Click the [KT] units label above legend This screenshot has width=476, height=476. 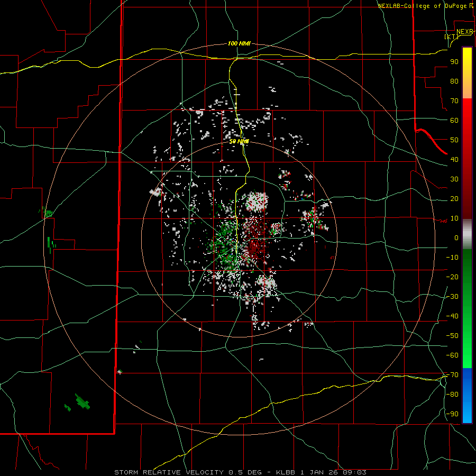coord(452,36)
